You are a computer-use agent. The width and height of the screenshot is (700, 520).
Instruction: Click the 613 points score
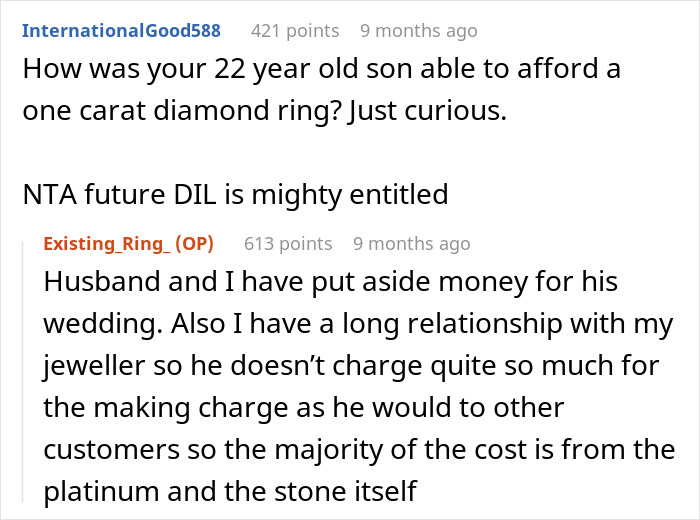pos(288,243)
